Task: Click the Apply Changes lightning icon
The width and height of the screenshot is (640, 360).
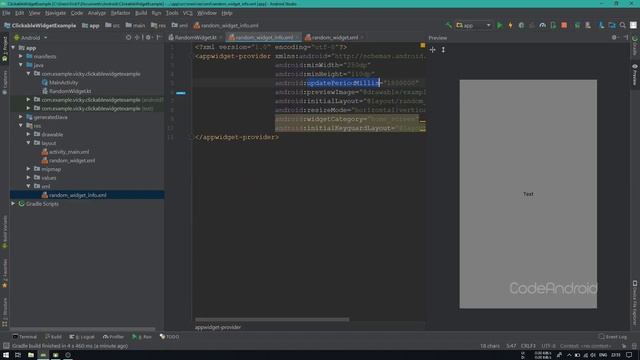Action: tap(510, 25)
